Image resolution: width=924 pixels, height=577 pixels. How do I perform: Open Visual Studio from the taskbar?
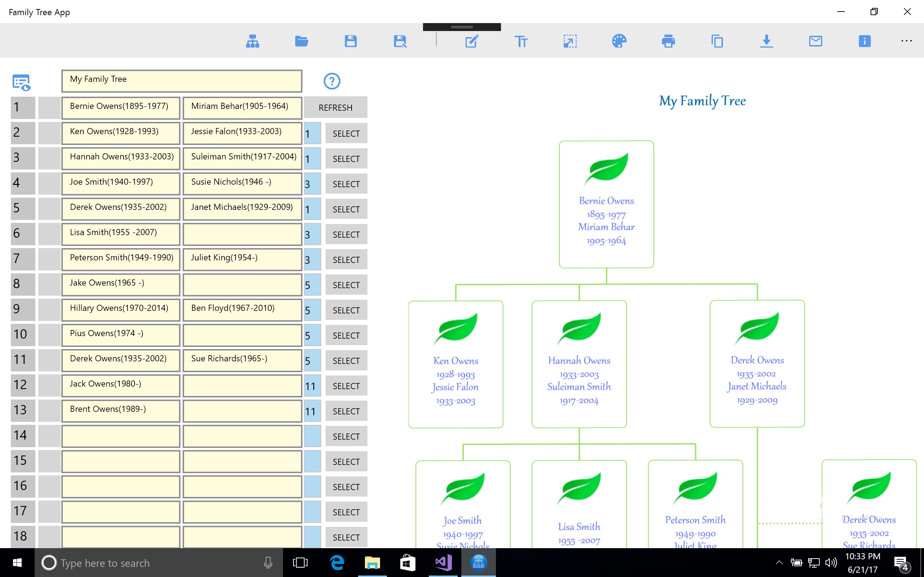click(443, 563)
